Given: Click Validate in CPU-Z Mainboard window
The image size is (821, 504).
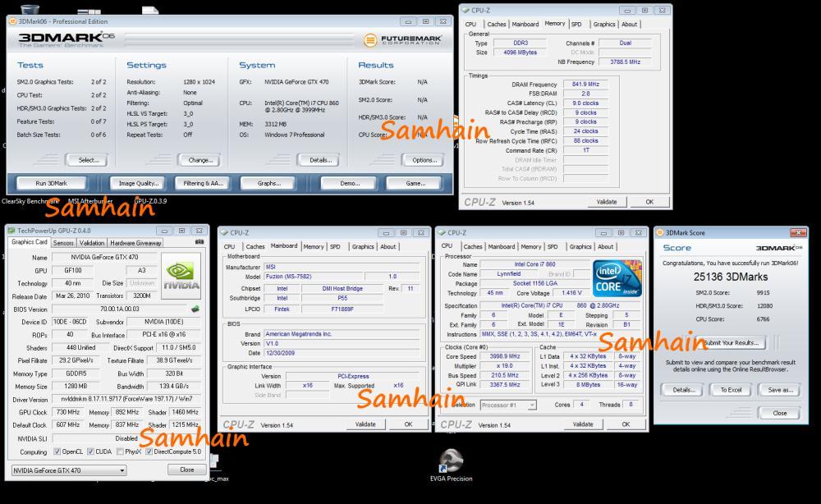Looking at the screenshot, I should [x=365, y=424].
